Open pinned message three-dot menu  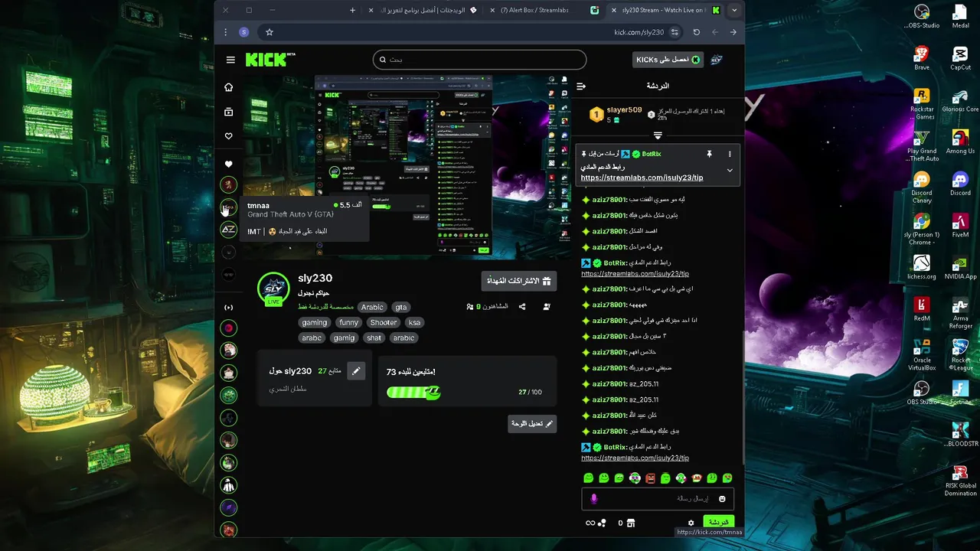tap(730, 154)
